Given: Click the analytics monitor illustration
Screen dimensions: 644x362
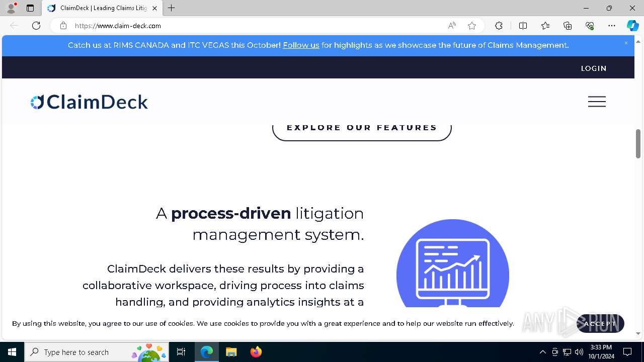Looking at the screenshot, I should coord(453,264).
